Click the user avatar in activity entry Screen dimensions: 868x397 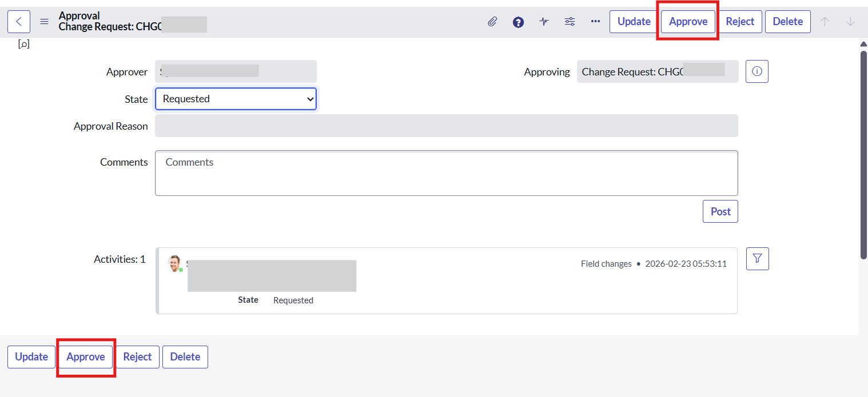coord(175,263)
